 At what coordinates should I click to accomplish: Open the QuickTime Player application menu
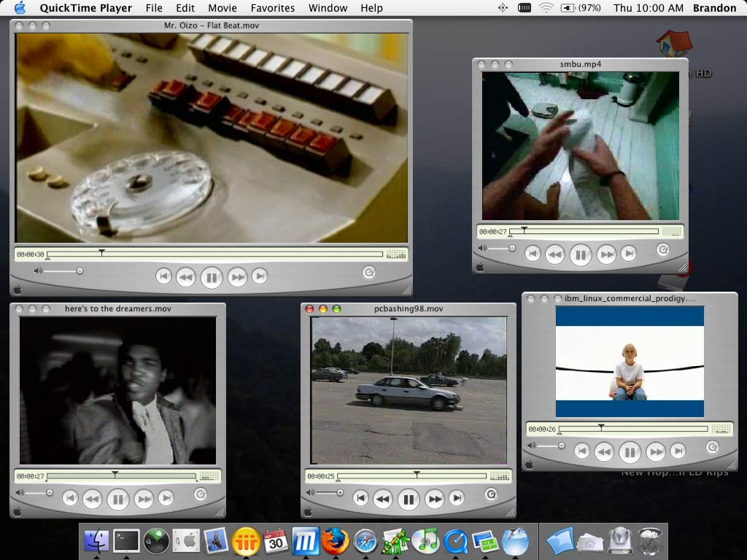tap(86, 8)
